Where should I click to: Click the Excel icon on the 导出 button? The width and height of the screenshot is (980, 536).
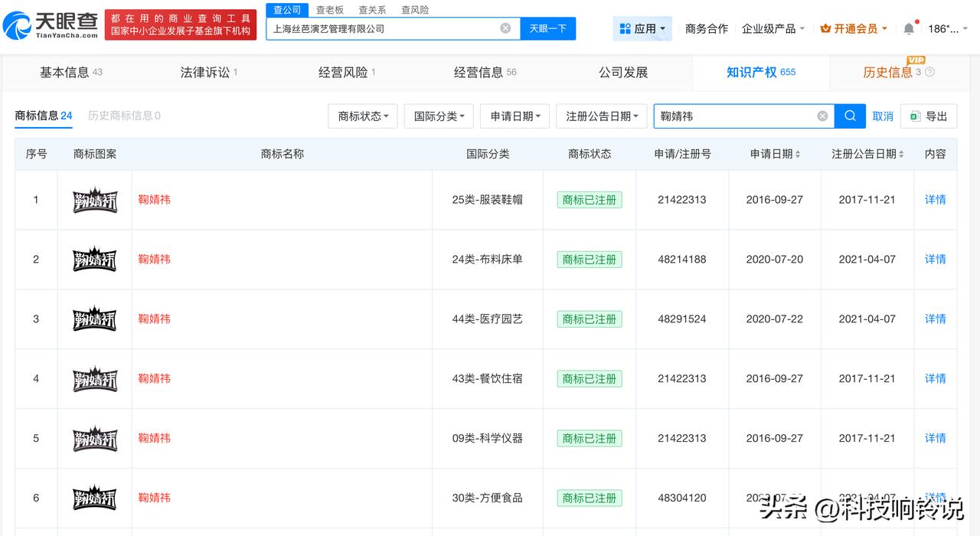pos(915,116)
